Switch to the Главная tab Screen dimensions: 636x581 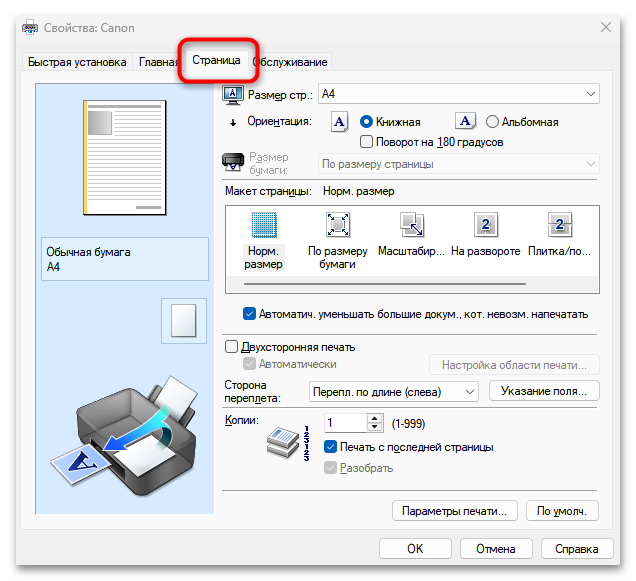click(158, 62)
